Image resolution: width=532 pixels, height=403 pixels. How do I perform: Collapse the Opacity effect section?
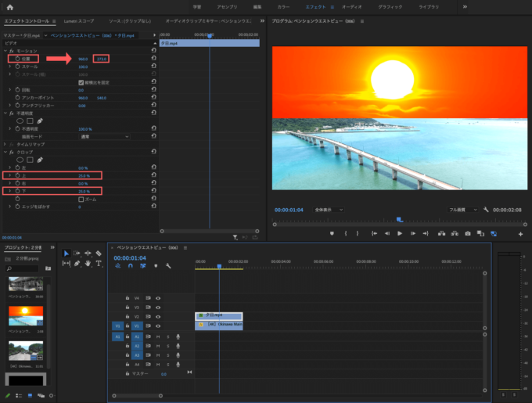tap(5, 113)
